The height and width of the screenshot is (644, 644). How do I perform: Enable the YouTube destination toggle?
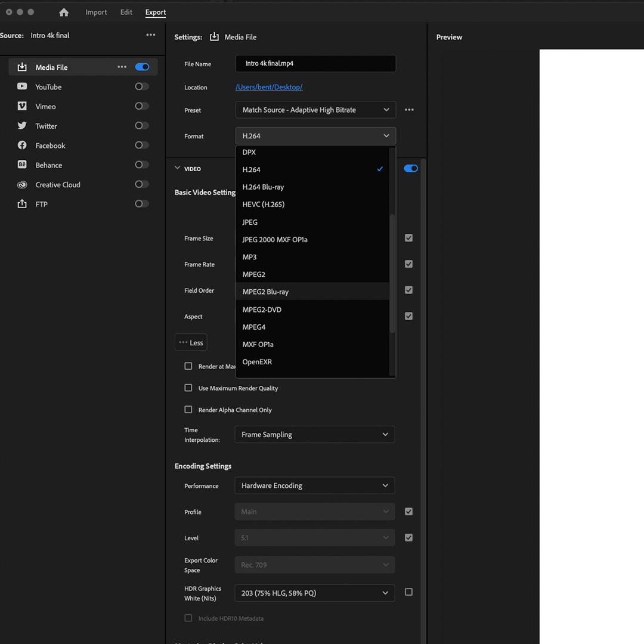coord(141,86)
